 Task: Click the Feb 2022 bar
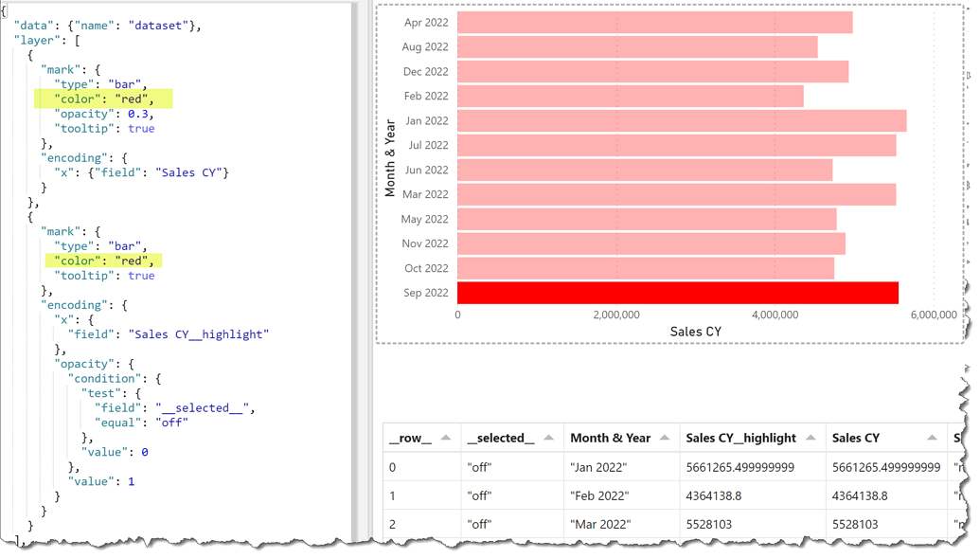click(631, 97)
